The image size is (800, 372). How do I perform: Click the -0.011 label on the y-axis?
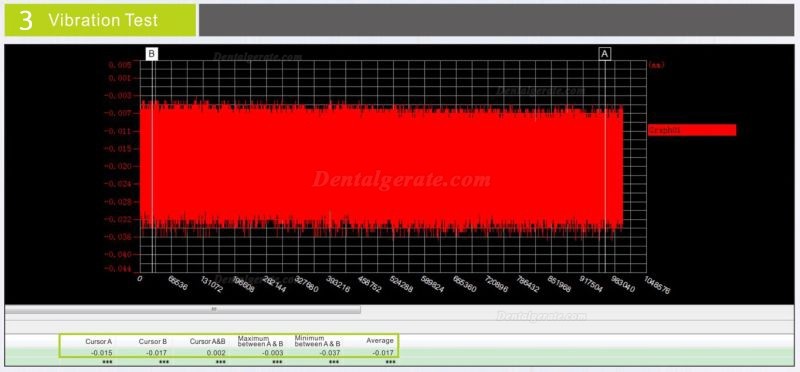117,131
